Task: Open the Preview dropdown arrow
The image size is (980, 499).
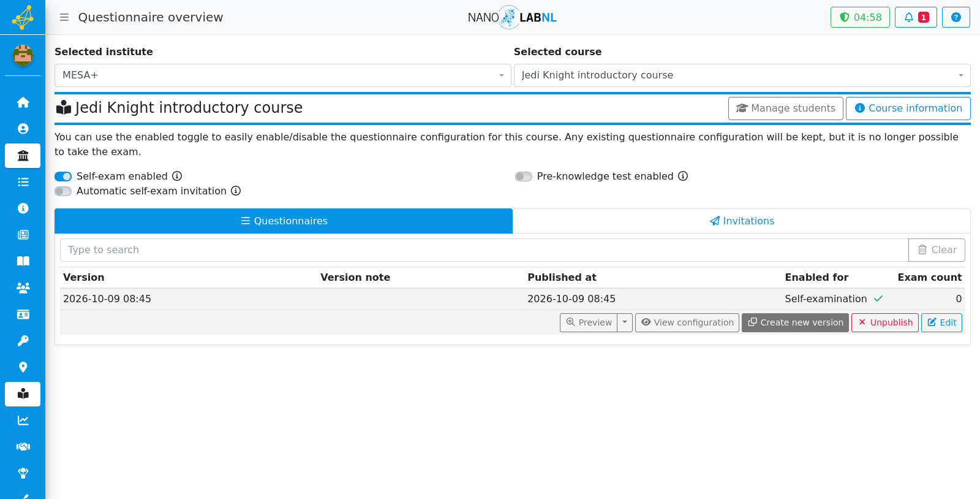Action: click(625, 322)
